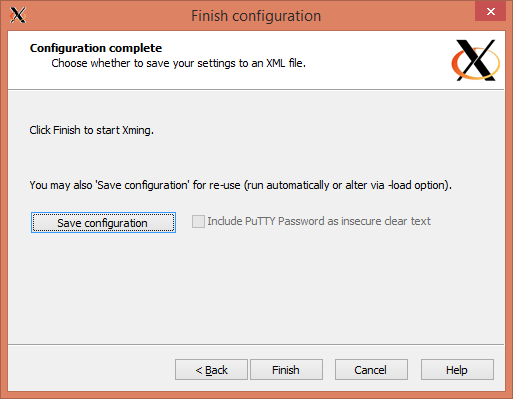Close the Finish configuration dialog
513x399 pixels.
coord(490,11)
